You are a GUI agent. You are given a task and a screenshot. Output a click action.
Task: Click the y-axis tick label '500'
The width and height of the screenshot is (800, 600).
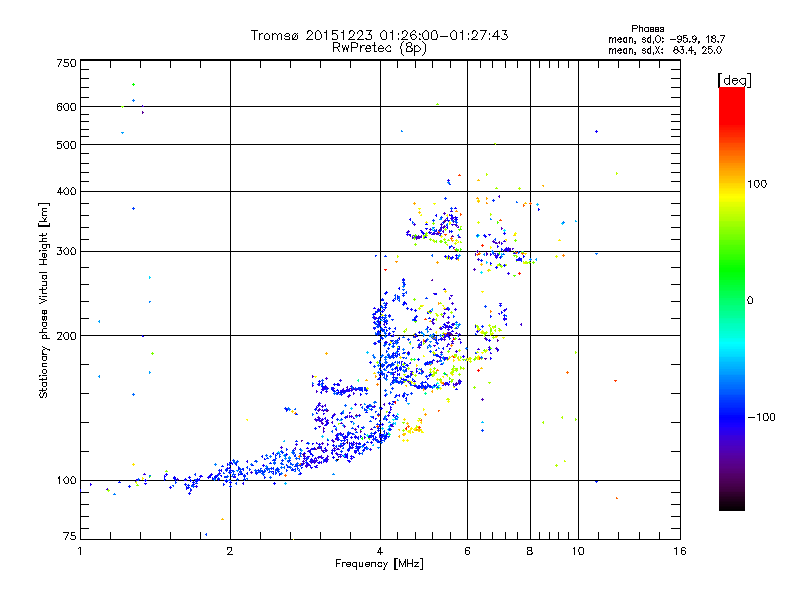point(66,145)
